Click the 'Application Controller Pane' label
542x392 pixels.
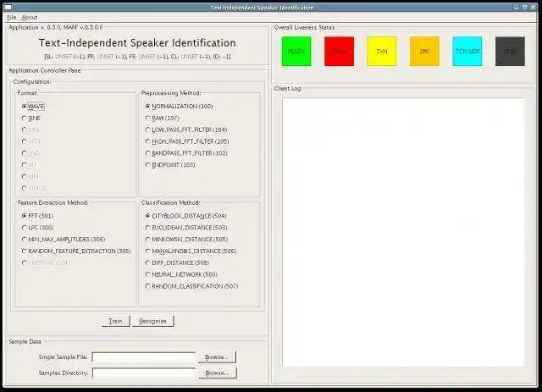pos(45,70)
